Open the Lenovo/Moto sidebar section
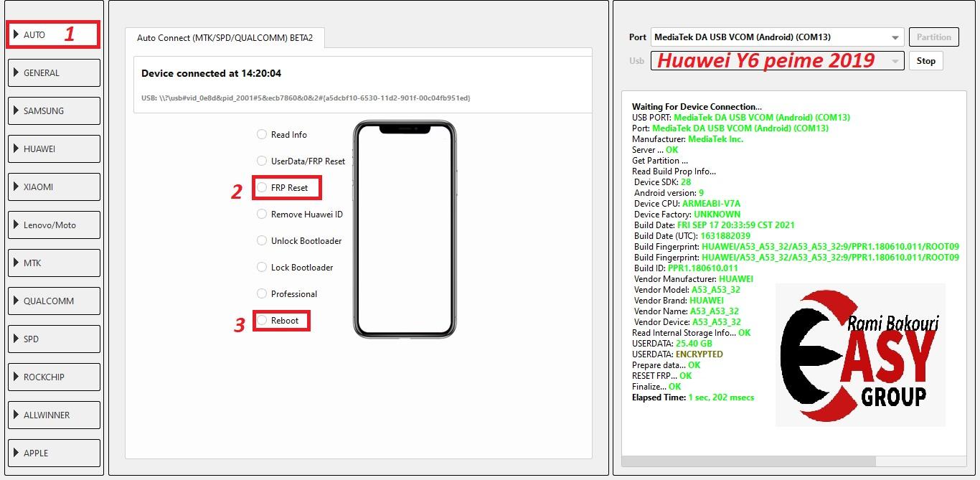Screen dimensions: 980x480 54,225
